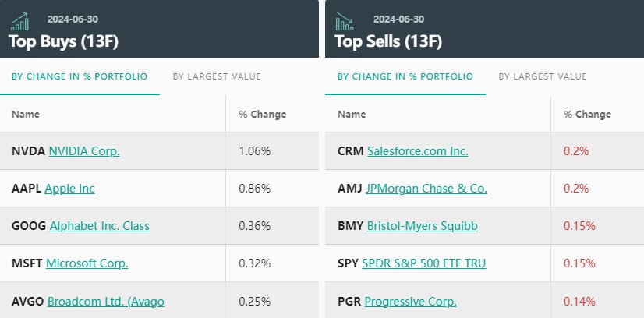Open the Microsoft Corp. link

coord(87,263)
